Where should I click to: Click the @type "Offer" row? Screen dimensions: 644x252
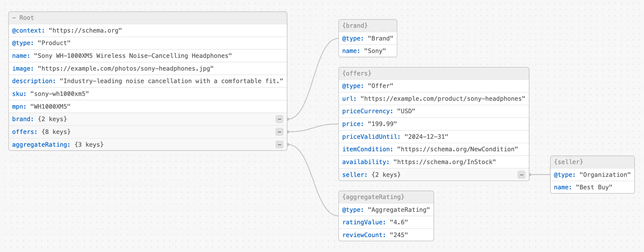point(434,86)
